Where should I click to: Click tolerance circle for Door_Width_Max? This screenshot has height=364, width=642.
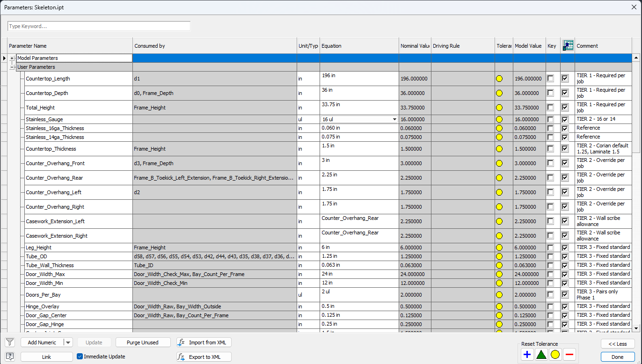pos(499,274)
